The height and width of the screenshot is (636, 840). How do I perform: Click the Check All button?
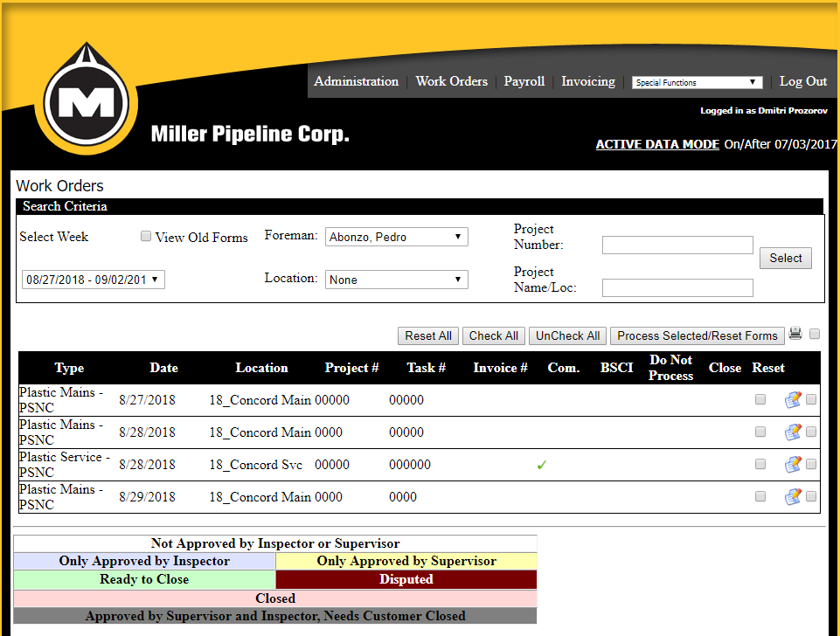coord(493,335)
